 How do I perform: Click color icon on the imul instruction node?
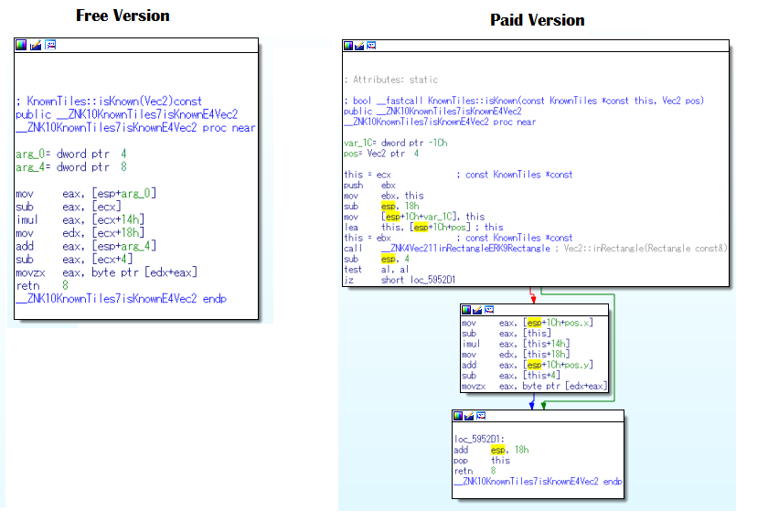[x=466, y=311]
